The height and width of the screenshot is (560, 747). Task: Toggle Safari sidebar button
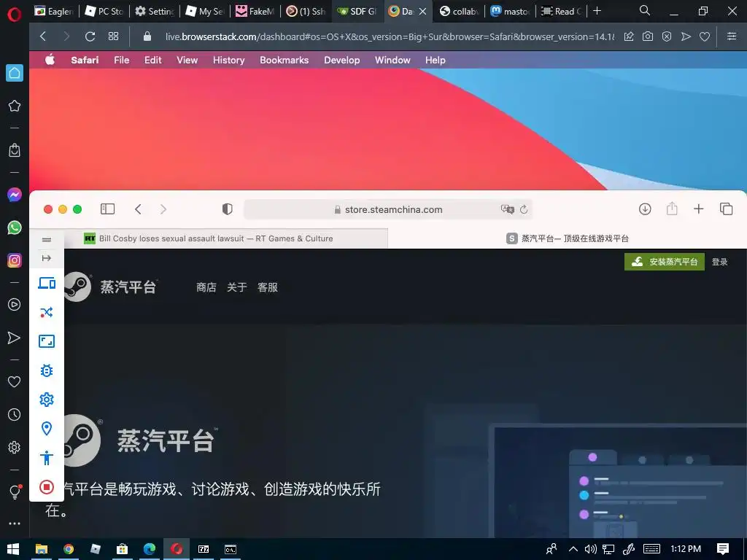pyautogui.click(x=108, y=209)
